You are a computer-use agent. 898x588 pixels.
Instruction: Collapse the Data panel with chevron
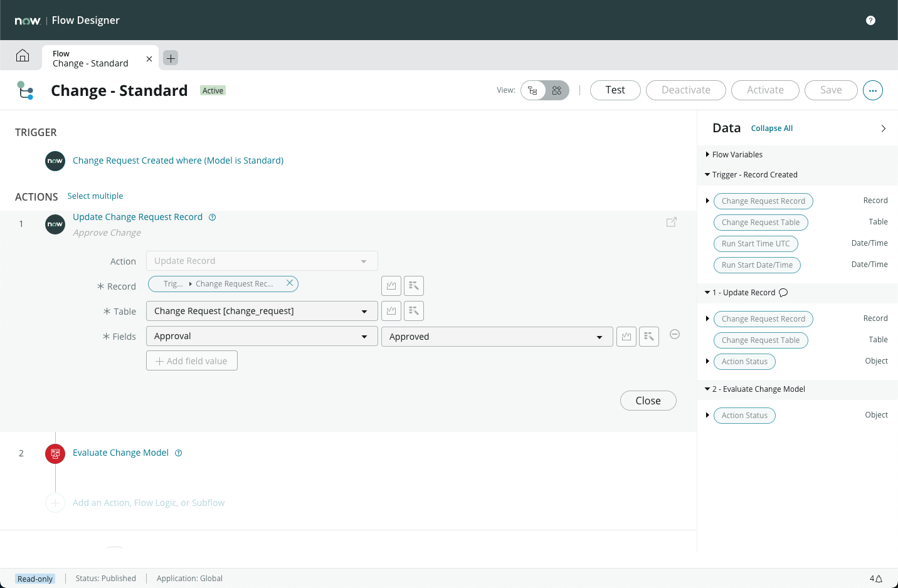pos(884,129)
